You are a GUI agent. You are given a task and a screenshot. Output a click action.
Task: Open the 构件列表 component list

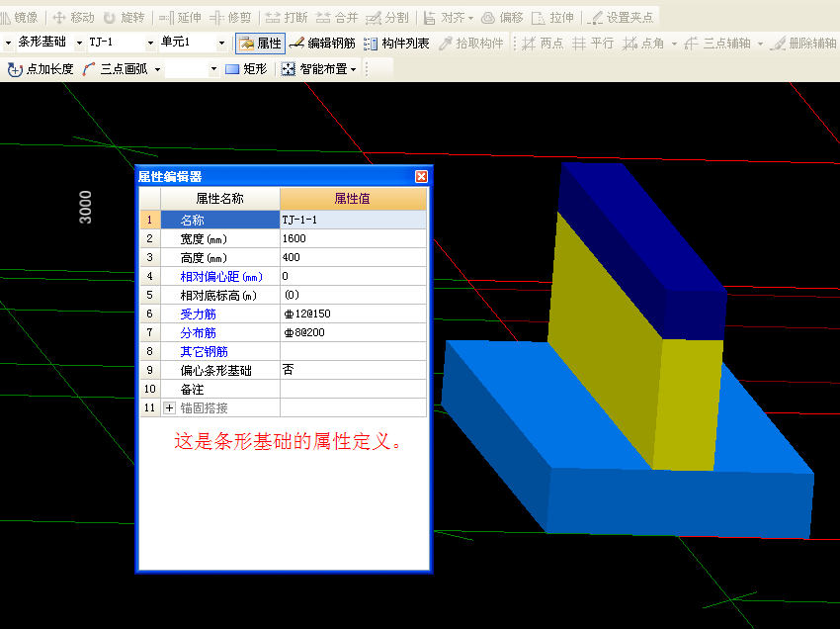396,44
